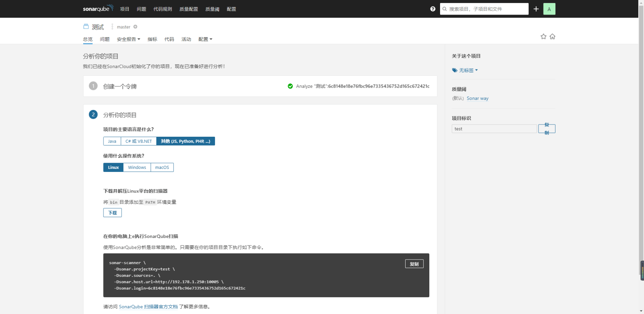This screenshot has height=314, width=644.
Task: Click the tag icon beside 无标签
Action: (x=455, y=70)
